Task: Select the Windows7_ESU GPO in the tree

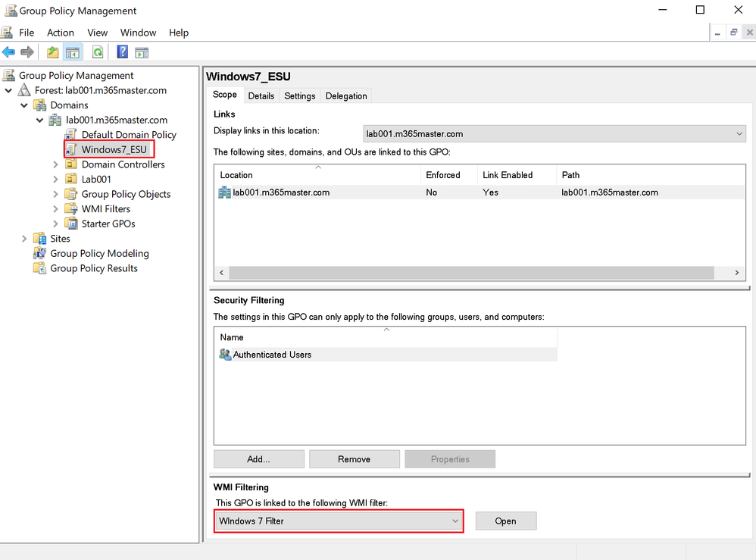Action: pos(108,149)
